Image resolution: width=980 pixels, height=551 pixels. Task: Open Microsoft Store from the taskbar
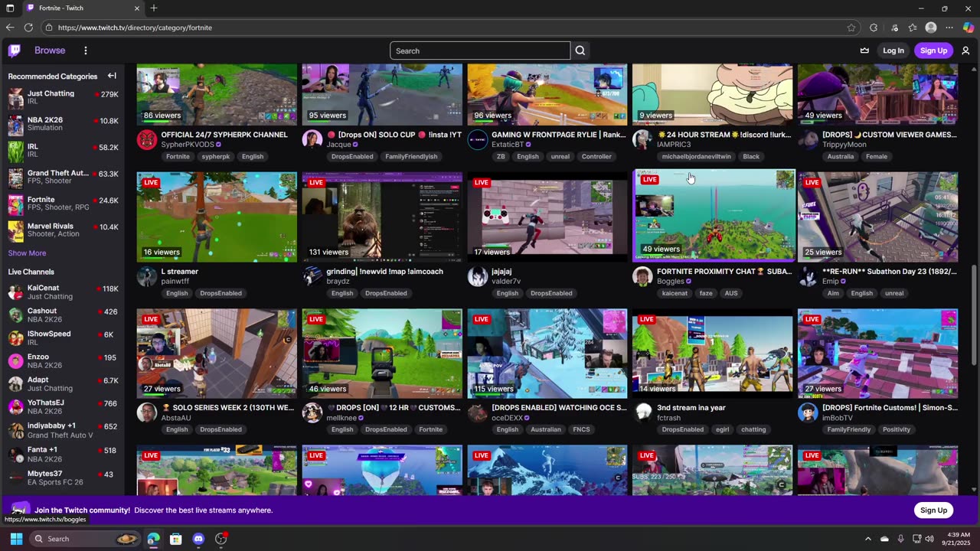[176, 539]
